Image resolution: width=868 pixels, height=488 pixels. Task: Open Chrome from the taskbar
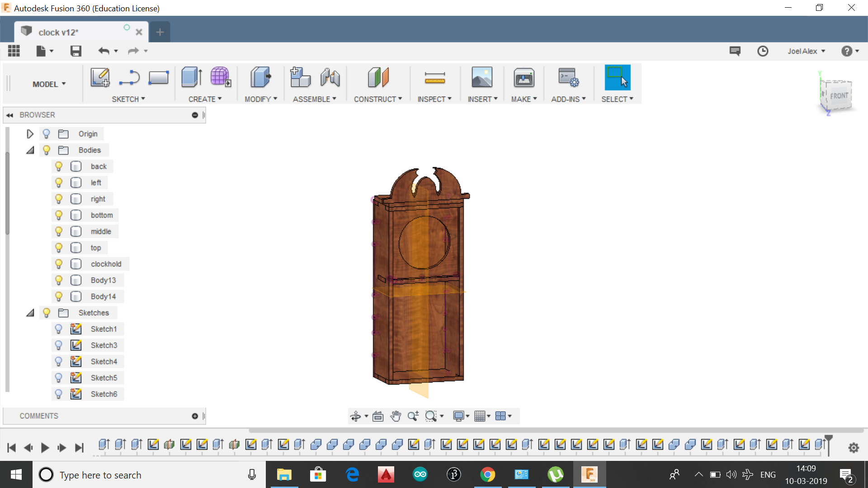(x=487, y=474)
